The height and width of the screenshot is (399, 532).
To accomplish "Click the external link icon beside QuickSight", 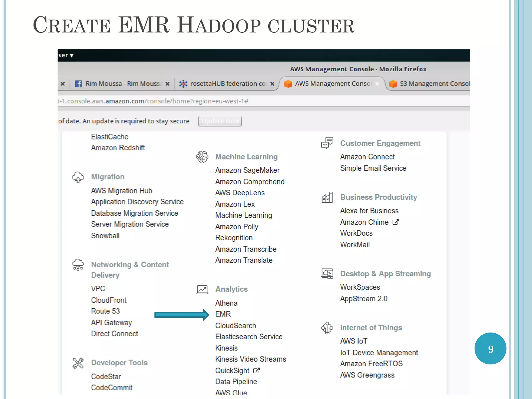I will click(x=256, y=370).
